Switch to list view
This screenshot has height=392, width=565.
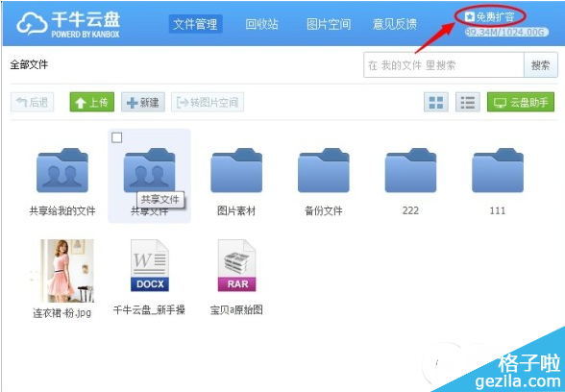pos(468,102)
